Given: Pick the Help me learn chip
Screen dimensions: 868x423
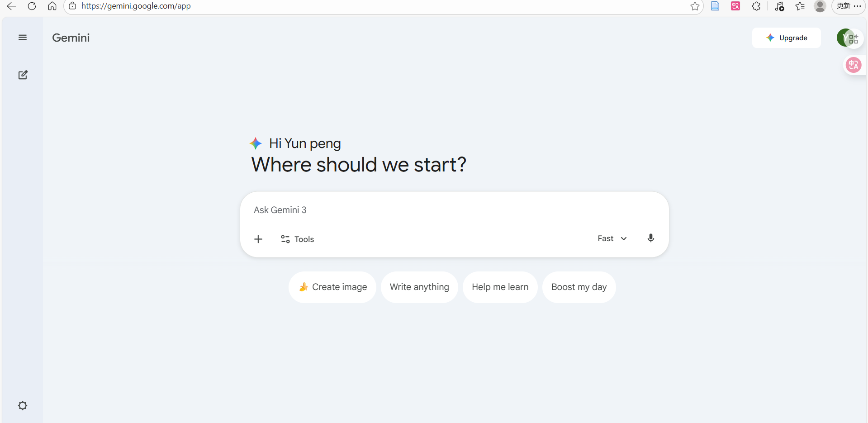Looking at the screenshot, I should pyautogui.click(x=500, y=287).
